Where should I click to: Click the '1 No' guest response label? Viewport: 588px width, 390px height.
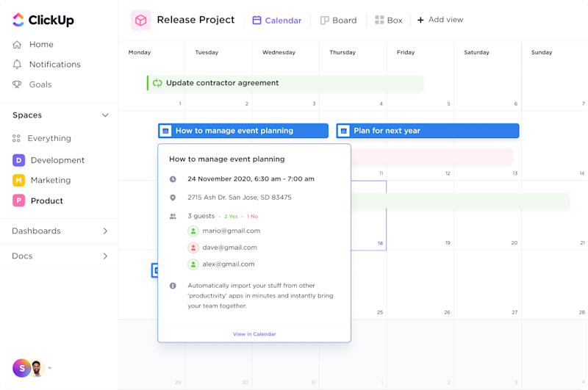coord(252,217)
